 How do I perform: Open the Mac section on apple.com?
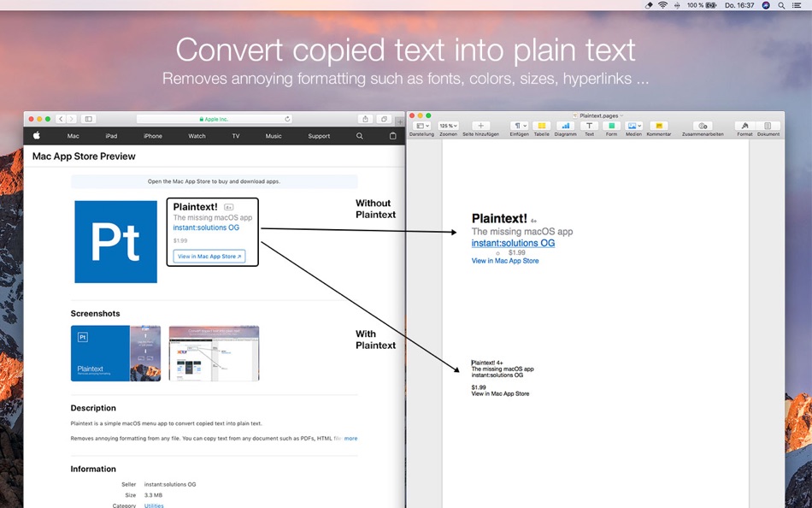[x=73, y=136]
